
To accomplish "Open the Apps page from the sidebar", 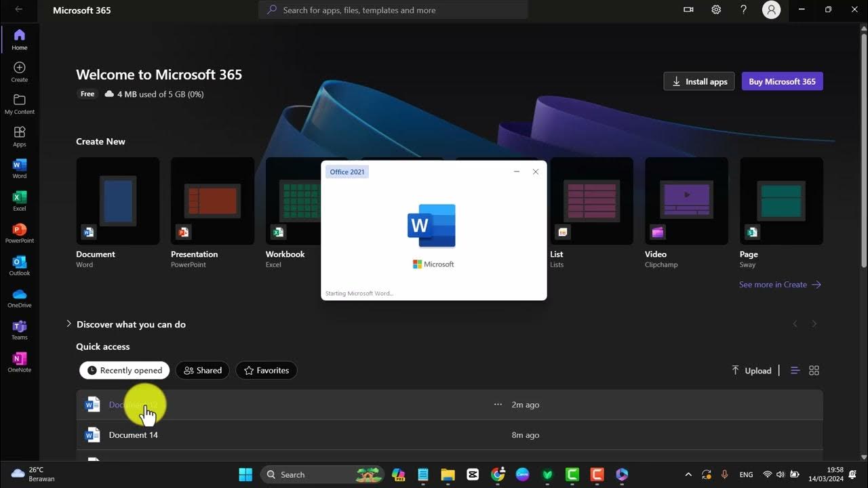I will pos(20,136).
